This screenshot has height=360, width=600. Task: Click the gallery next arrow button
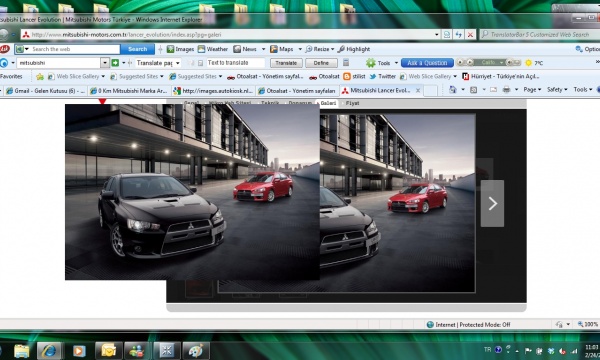click(492, 204)
